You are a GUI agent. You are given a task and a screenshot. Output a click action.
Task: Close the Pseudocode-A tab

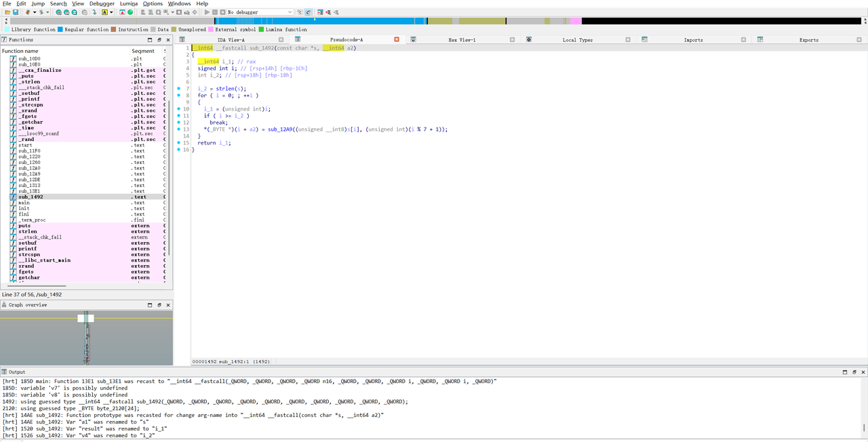[x=397, y=40]
